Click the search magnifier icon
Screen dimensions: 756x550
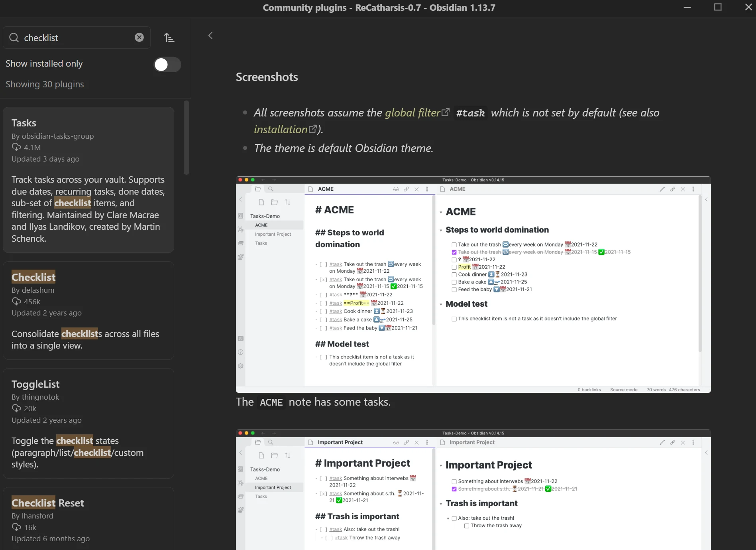[14, 37]
